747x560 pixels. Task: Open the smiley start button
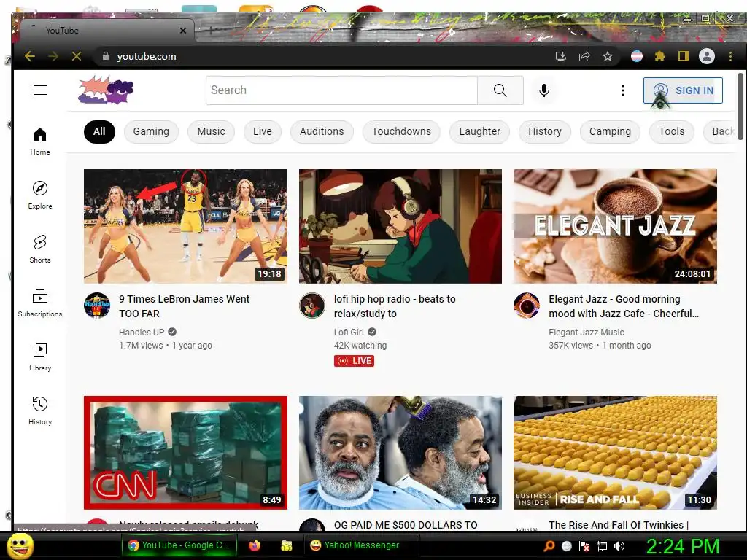pyautogui.click(x=20, y=546)
